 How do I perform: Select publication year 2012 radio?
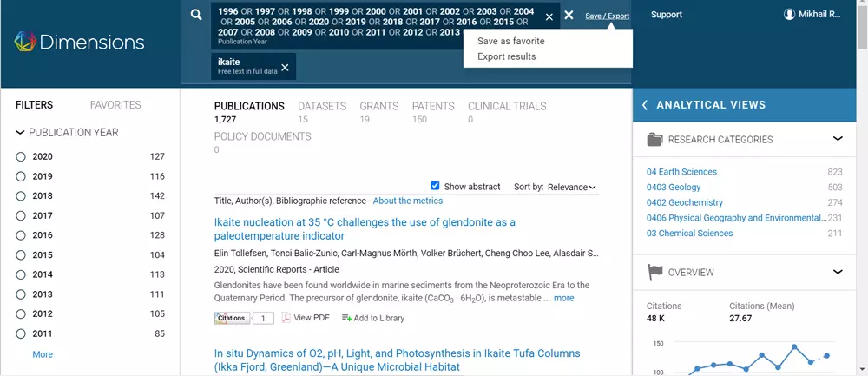pos(21,314)
